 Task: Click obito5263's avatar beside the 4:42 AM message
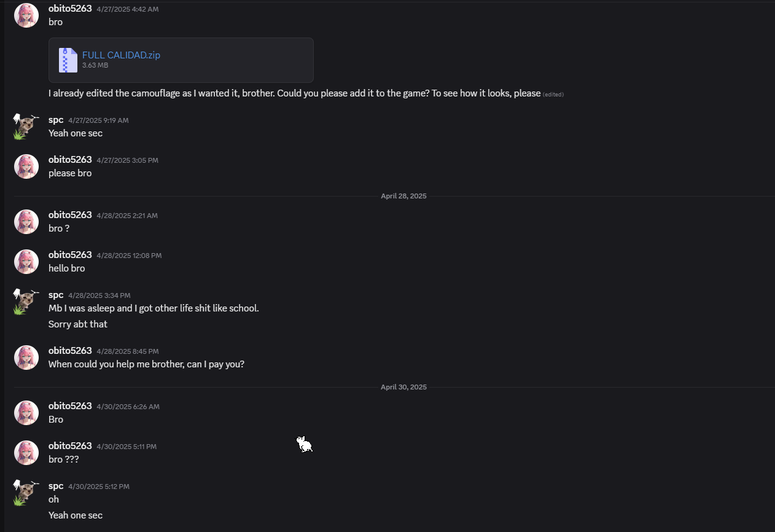coord(26,15)
